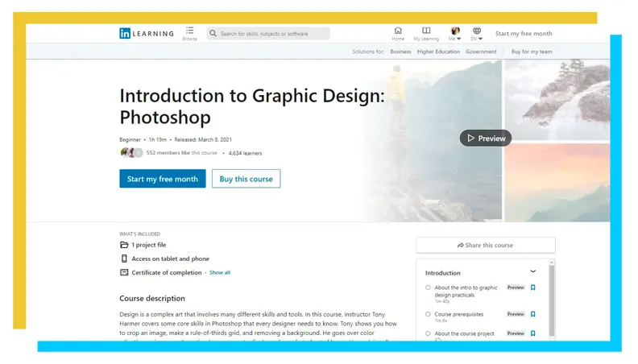Open Course prerequisites lesson title
This screenshot has width=638, height=364.
[459, 314]
